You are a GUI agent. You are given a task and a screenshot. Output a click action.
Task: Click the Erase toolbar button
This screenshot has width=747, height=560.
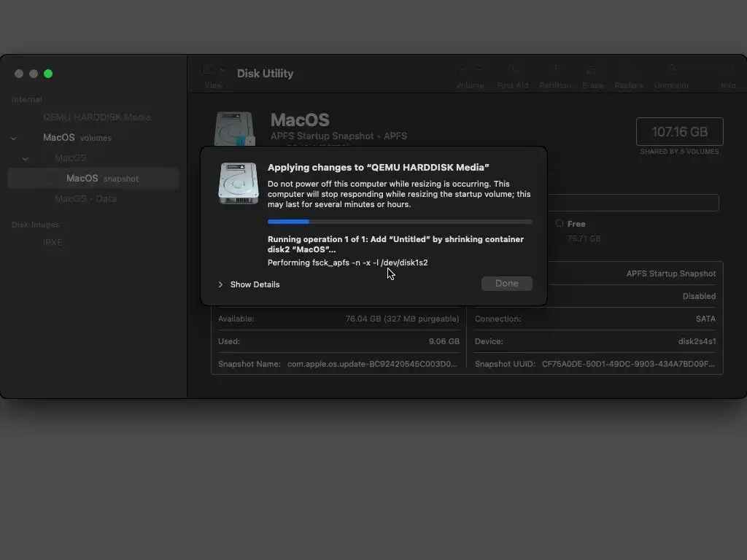(x=592, y=77)
